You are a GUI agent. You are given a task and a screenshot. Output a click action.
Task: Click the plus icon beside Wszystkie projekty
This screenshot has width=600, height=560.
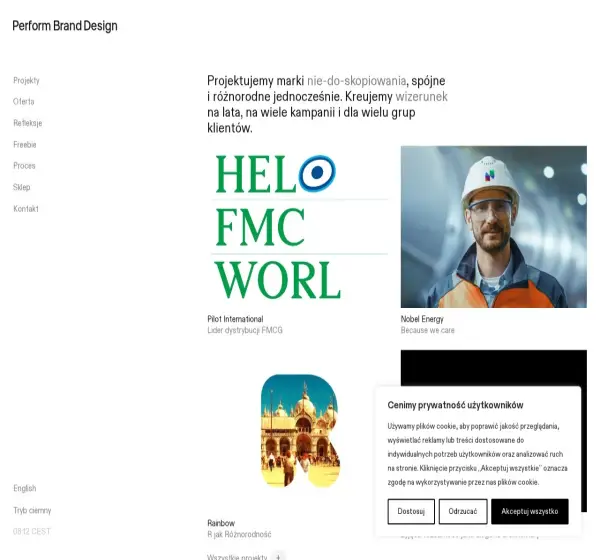[278, 557]
